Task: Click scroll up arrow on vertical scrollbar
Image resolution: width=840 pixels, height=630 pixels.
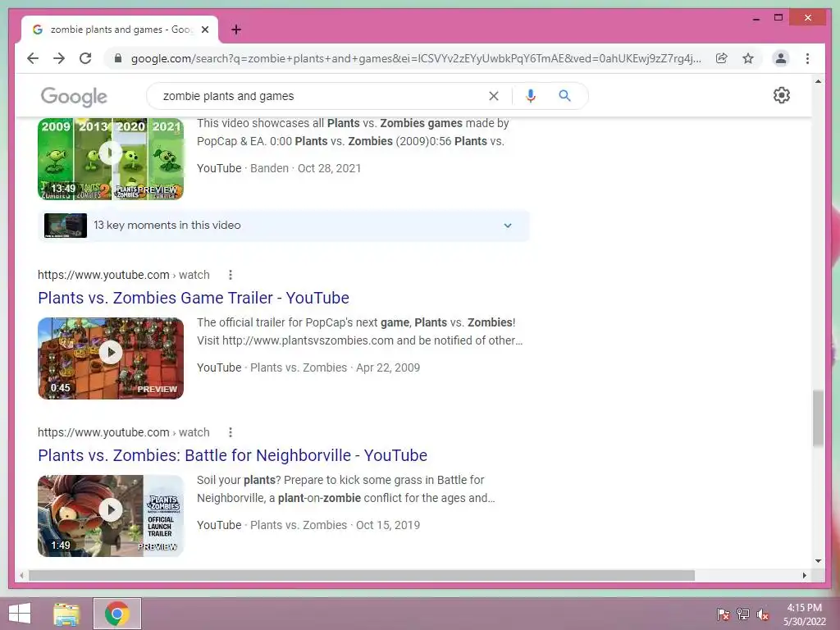Action: [818, 81]
